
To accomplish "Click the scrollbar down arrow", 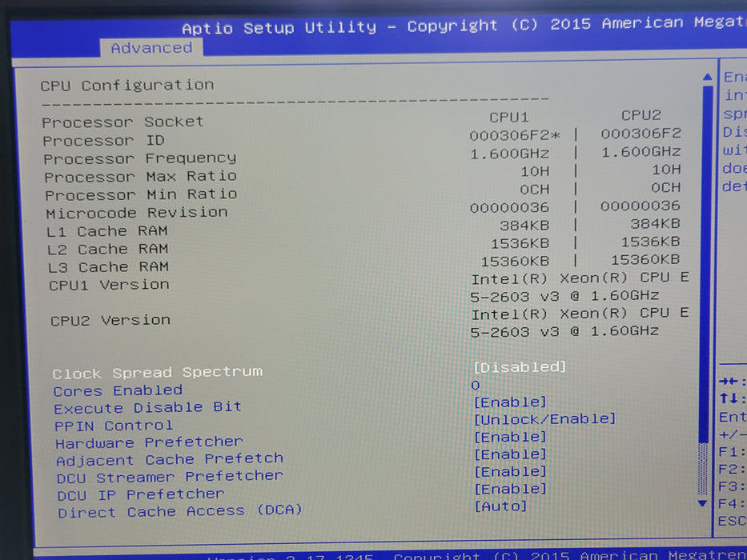I will click(702, 503).
